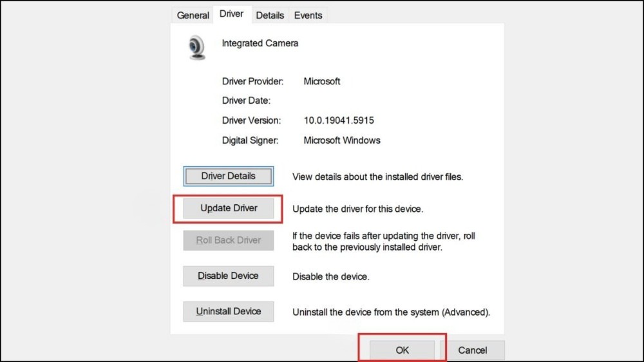Open the Details tab

(x=270, y=15)
